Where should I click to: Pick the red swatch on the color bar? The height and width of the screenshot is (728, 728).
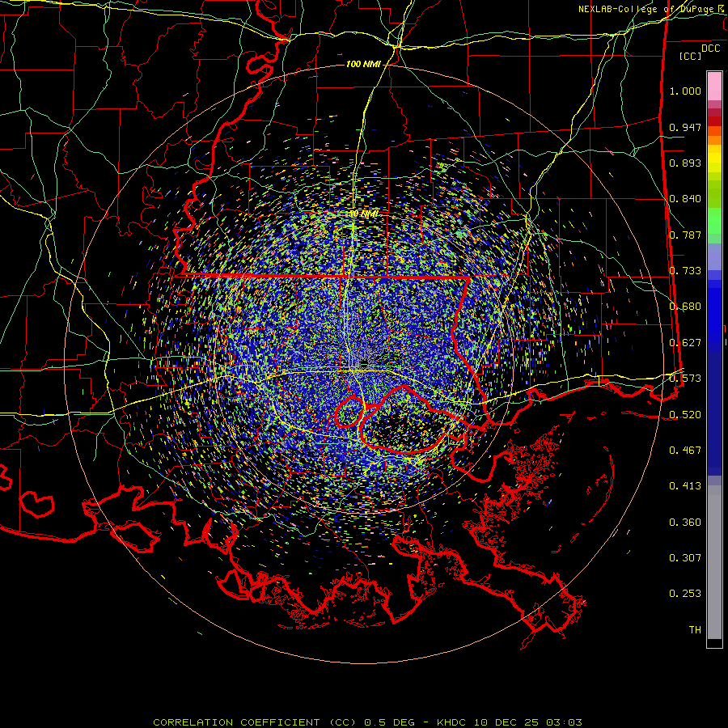pyautogui.click(x=714, y=121)
